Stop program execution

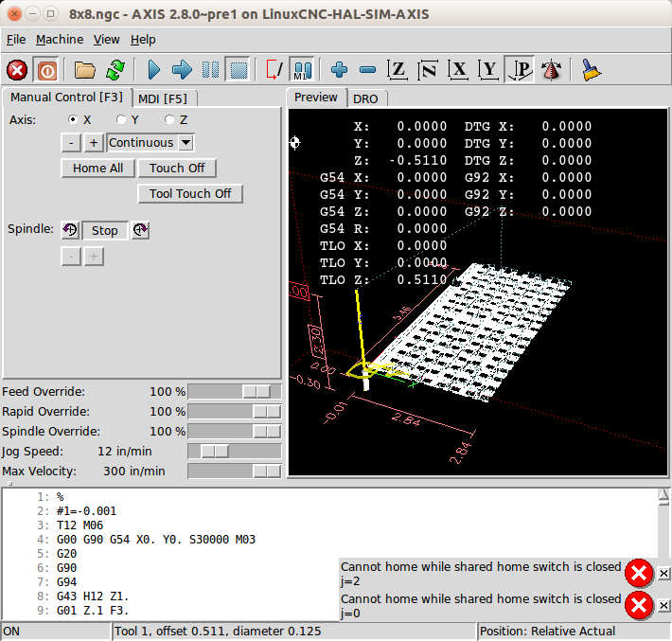point(239,70)
